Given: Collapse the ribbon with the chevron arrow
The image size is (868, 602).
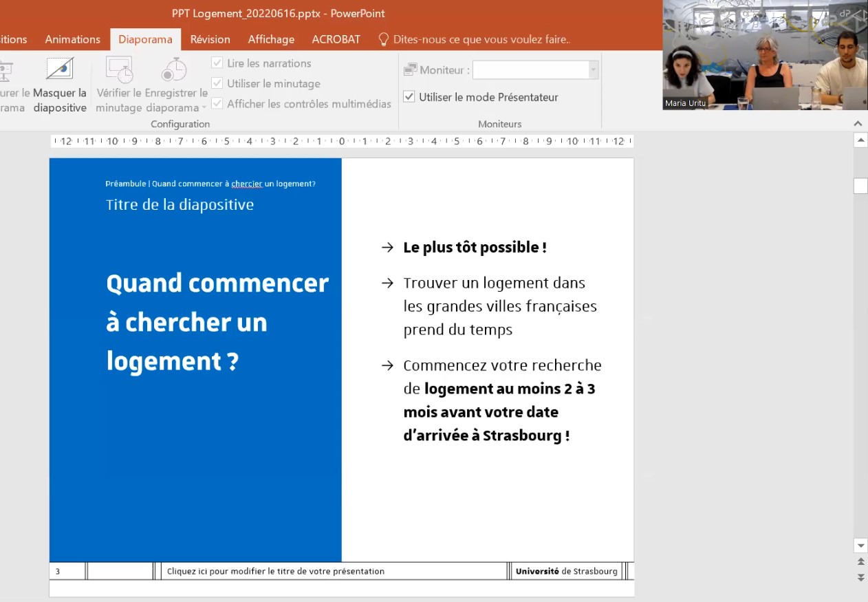Looking at the screenshot, I should pyautogui.click(x=858, y=123).
